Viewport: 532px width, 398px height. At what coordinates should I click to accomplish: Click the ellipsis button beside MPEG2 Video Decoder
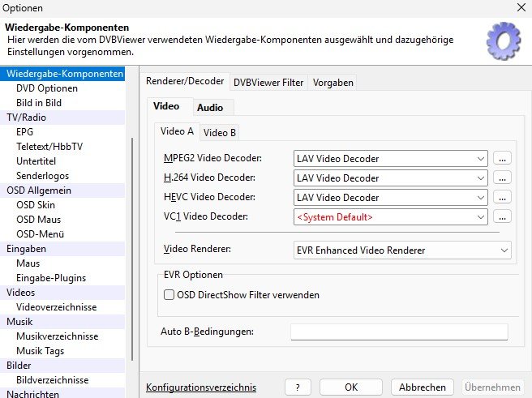pyautogui.click(x=503, y=158)
